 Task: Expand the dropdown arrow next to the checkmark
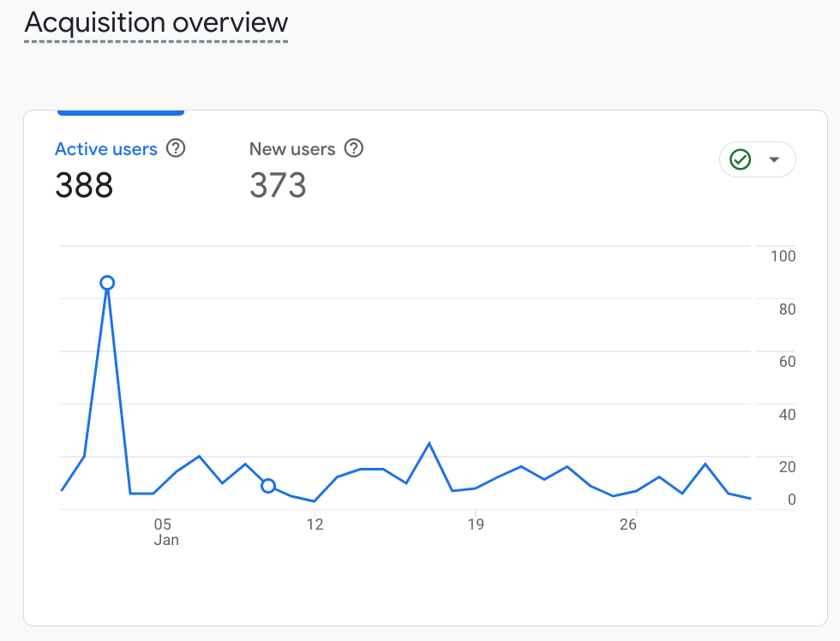775,159
